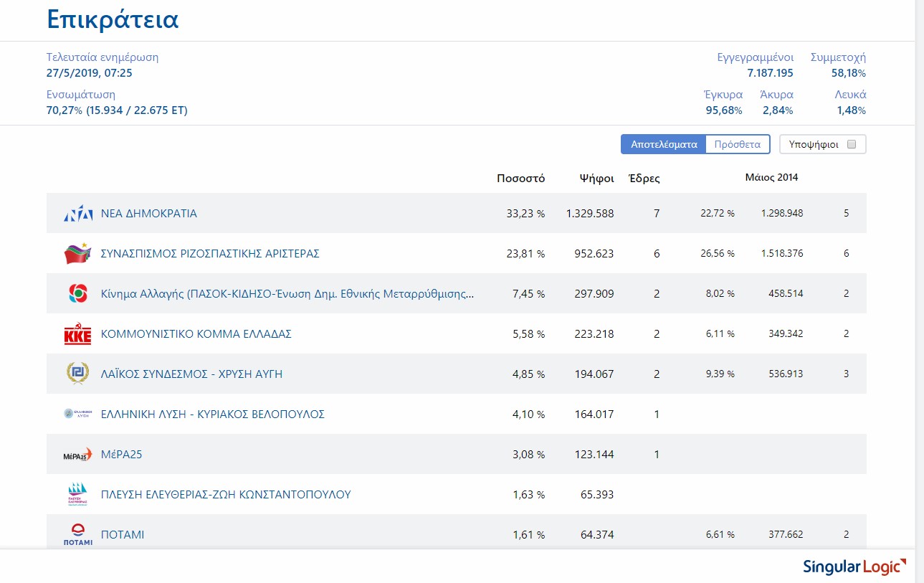Click the last update timestamp 27/5/2019, 07:25

[x=90, y=73]
